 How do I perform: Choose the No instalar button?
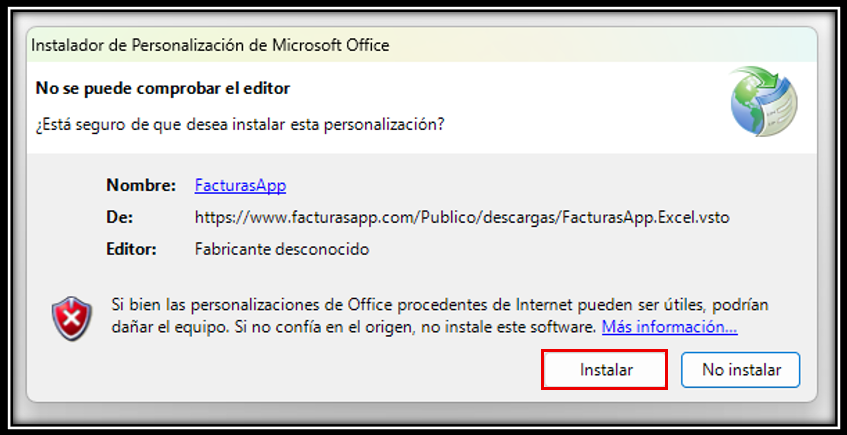coord(741,370)
